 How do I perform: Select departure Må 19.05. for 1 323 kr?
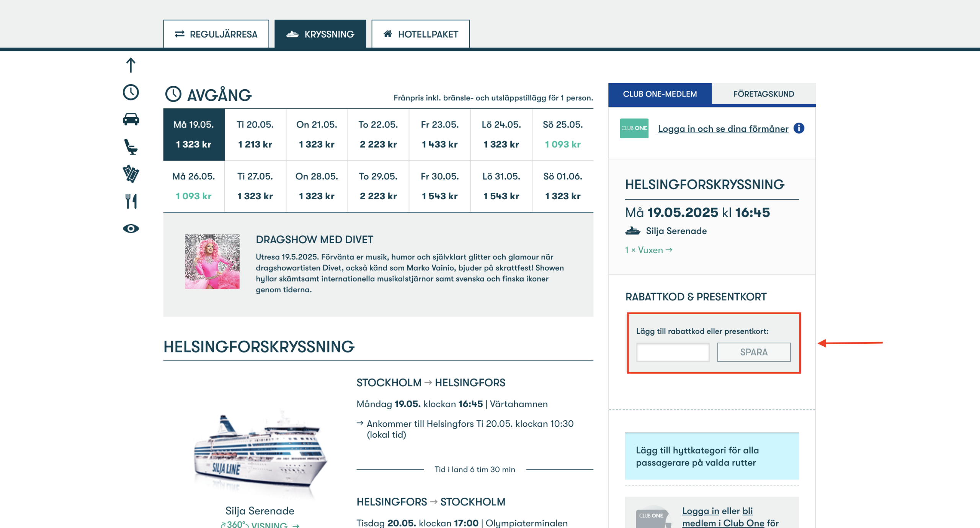coord(194,134)
